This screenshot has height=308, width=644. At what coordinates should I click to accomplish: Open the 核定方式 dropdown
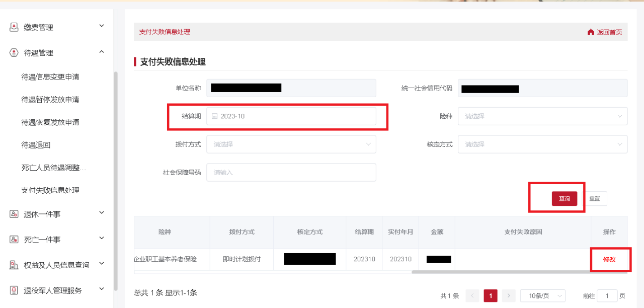pos(542,144)
